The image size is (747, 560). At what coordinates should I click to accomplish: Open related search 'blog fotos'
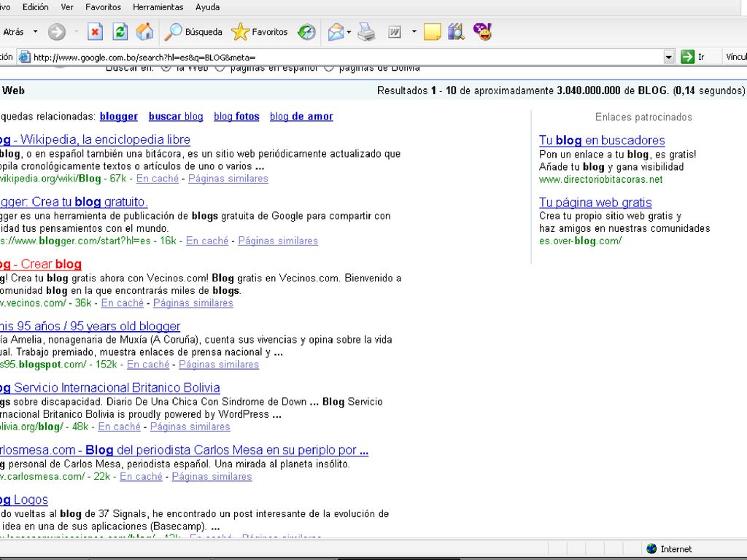coord(237,116)
